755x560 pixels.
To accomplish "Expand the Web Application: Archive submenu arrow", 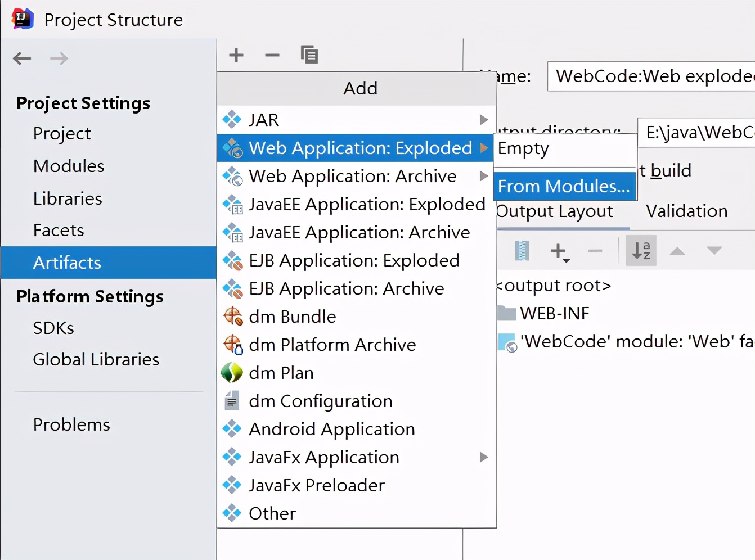I will tap(483, 176).
